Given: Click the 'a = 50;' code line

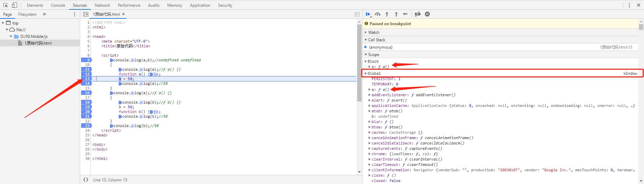Looking at the screenshot, I should (x=126, y=79).
